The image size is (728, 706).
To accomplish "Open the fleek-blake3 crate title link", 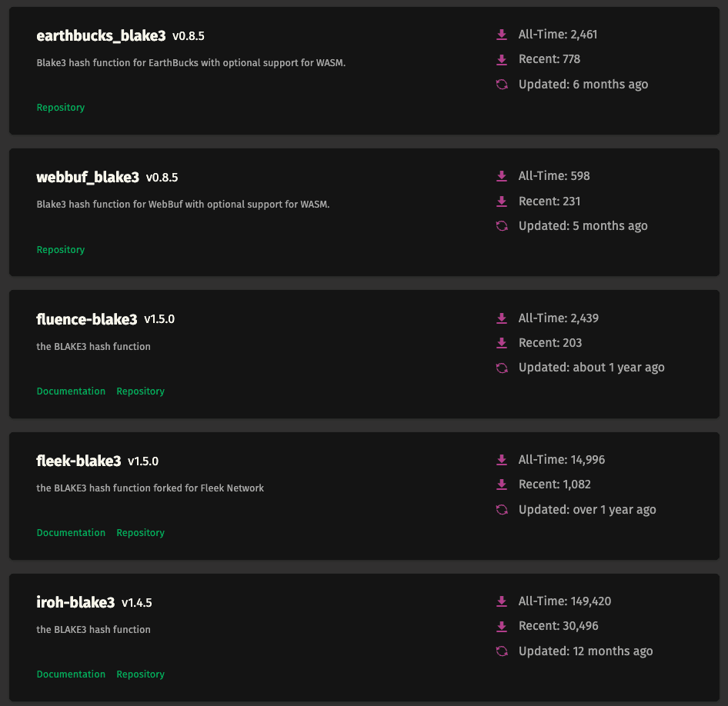I will pos(78,461).
